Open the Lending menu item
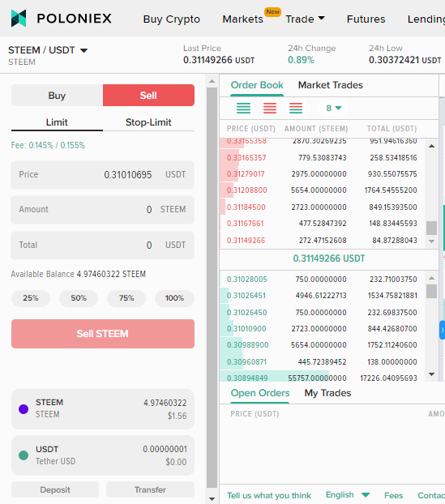 click(426, 19)
